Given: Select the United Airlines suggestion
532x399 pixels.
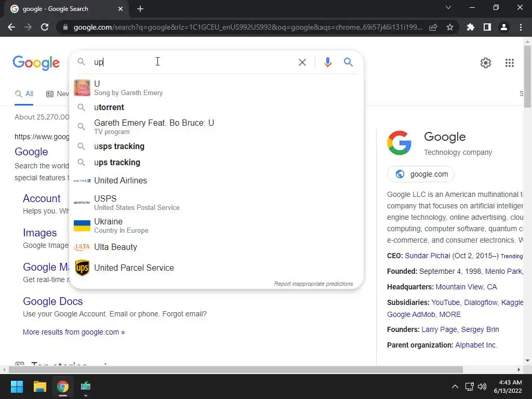Looking at the screenshot, I should (x=216, y=180).
